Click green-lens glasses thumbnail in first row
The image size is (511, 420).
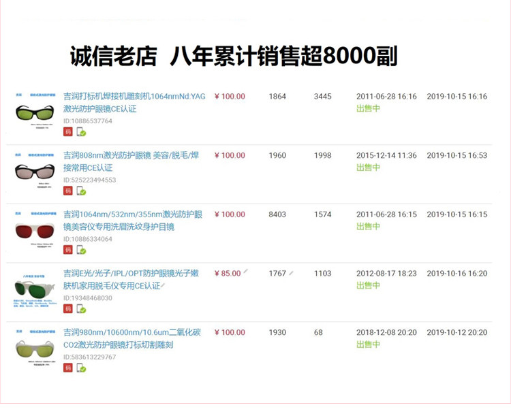point(35,112)
